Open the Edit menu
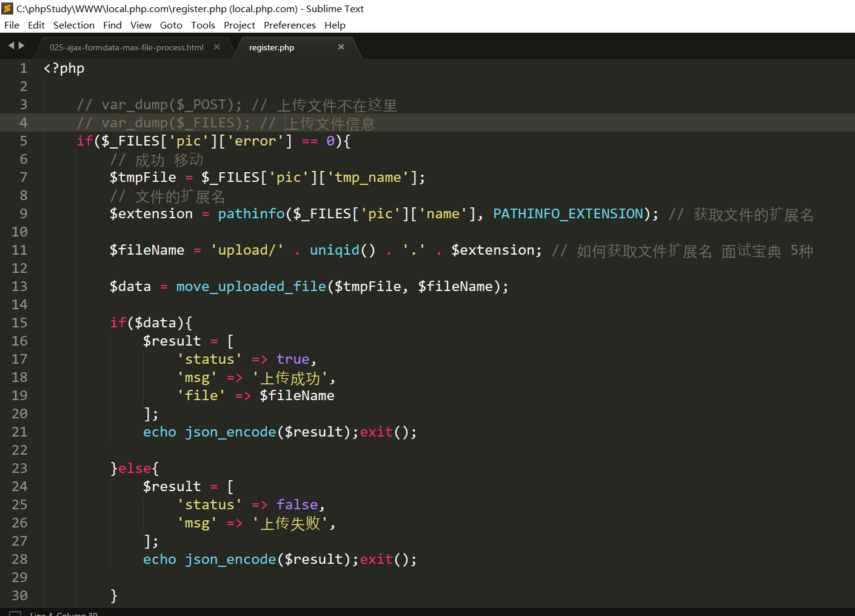The image size is (855, 616). (36, 25)
